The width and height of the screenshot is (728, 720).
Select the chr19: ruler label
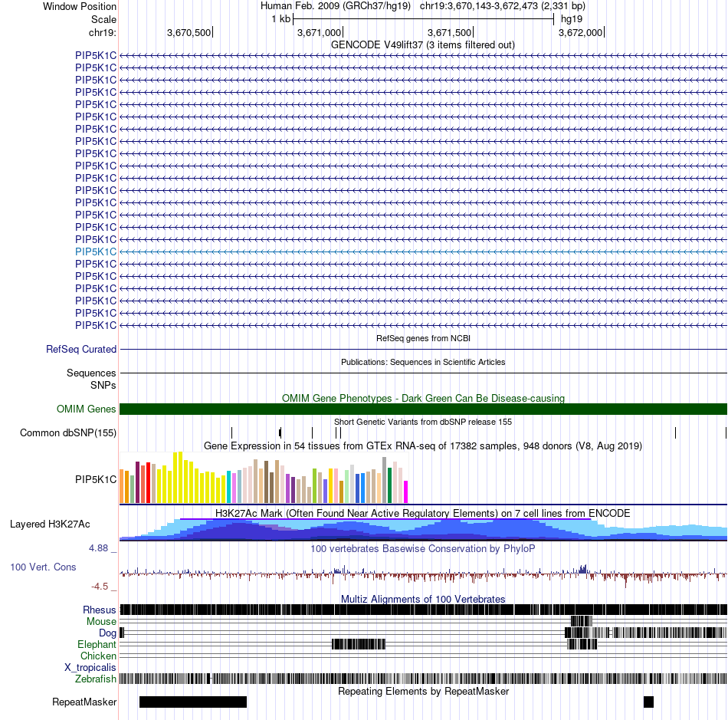point(102,32)
